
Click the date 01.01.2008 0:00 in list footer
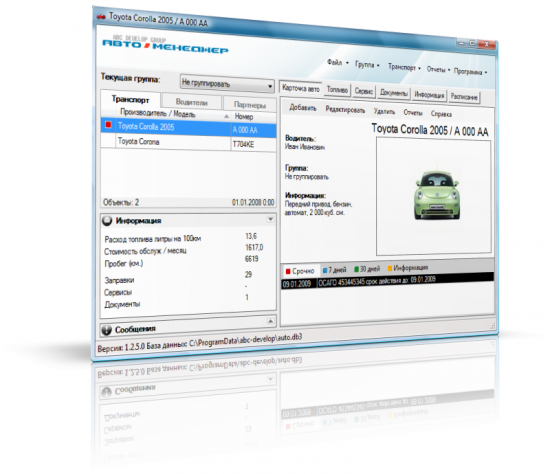pyautogui.click(x=253, y=202)
